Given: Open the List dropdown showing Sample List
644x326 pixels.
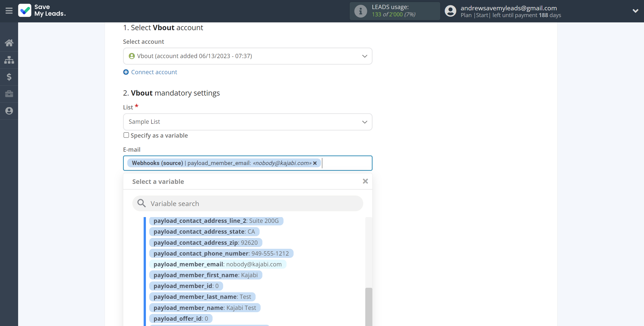Looking at the screenshot, I should (x=248, y=122).
